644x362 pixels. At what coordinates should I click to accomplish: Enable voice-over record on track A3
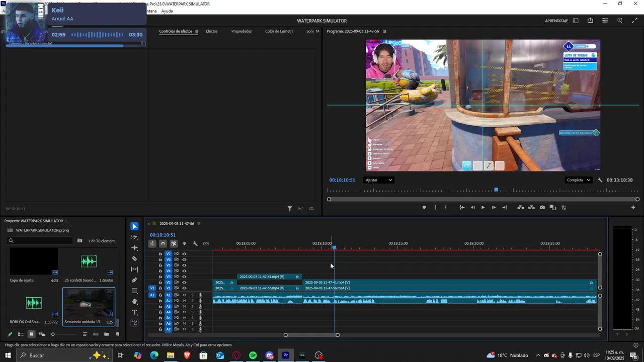[x=200, y=306]
